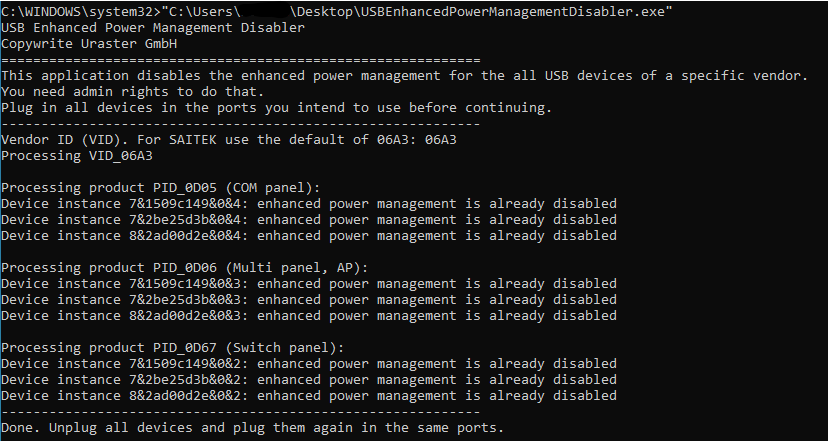
Task: Click device instance 7&2be25d3b&0&3 line
Action: coord(309,299)
